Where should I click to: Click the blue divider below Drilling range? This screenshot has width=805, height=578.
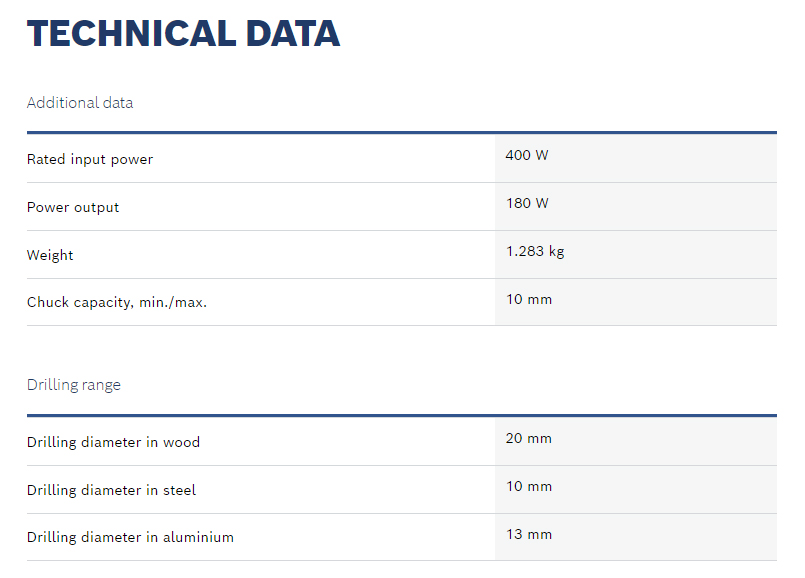[401, 415]
